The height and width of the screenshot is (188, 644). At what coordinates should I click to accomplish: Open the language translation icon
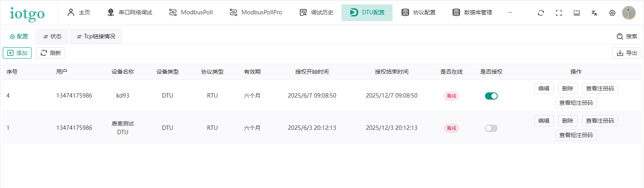(x=594, y=13)
